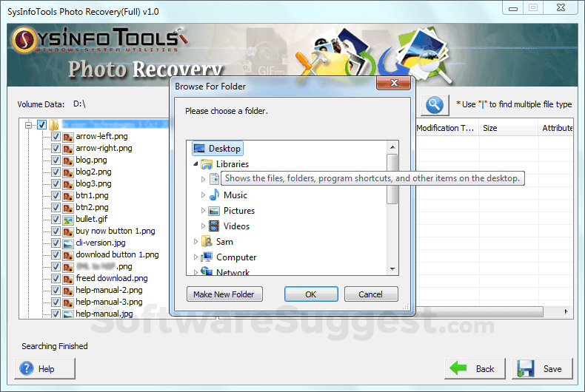This screenshot has height=392, width=585.
Task: Click the Network globe icon
Action: [207, 271]
